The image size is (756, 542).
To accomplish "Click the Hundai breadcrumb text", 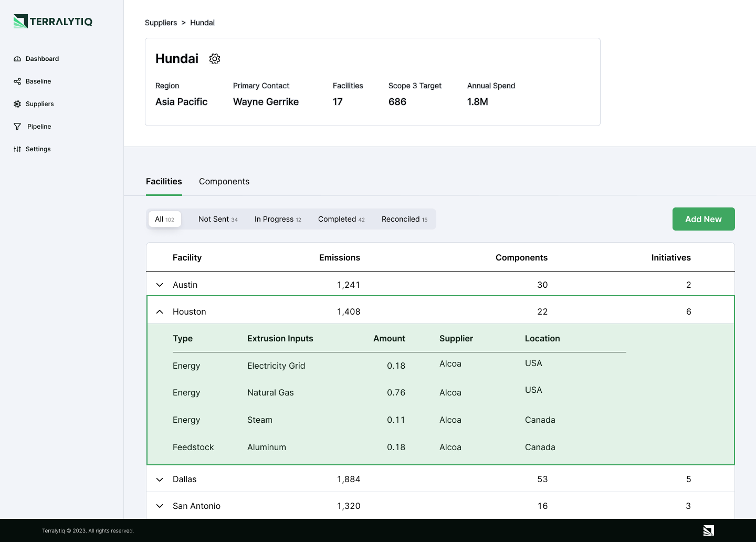I will 202,23.
